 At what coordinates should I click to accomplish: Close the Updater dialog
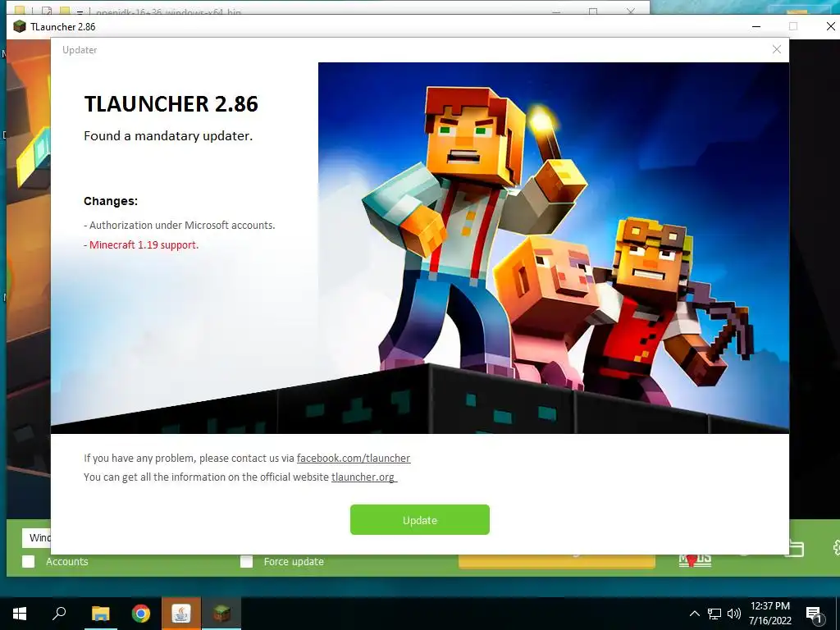[x=777, y=49]
